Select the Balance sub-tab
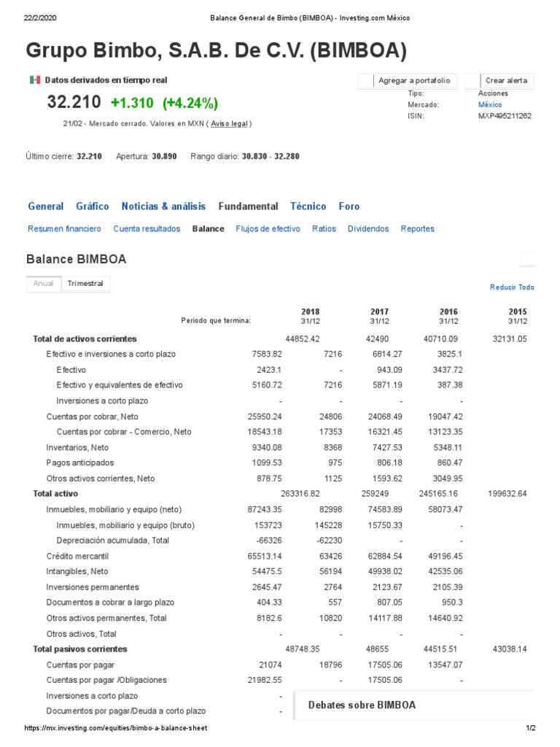The height and width of the screenshot is (747, 560). click(208, 228)
